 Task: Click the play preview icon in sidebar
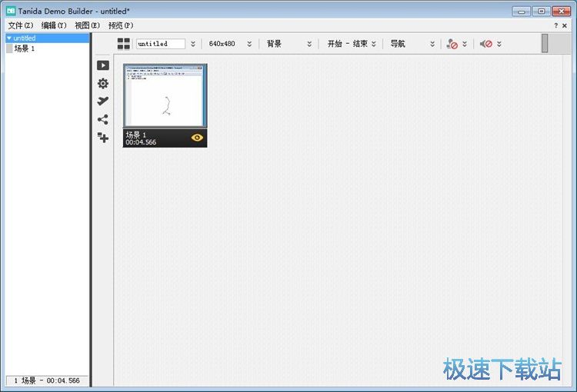102,65
